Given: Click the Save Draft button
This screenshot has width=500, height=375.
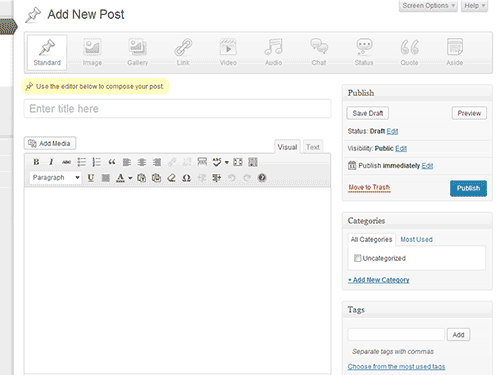Looking at the screenshot, I should [368, 113].
